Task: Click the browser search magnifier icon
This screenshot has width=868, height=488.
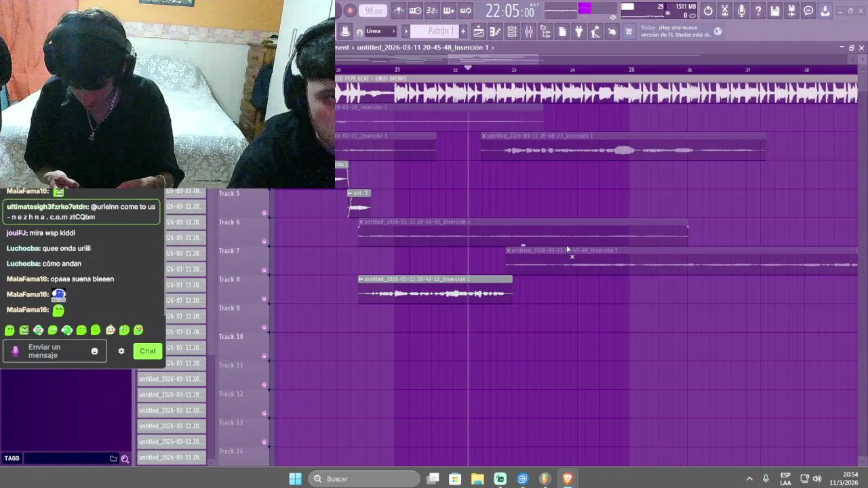Action: pos(125,459)
